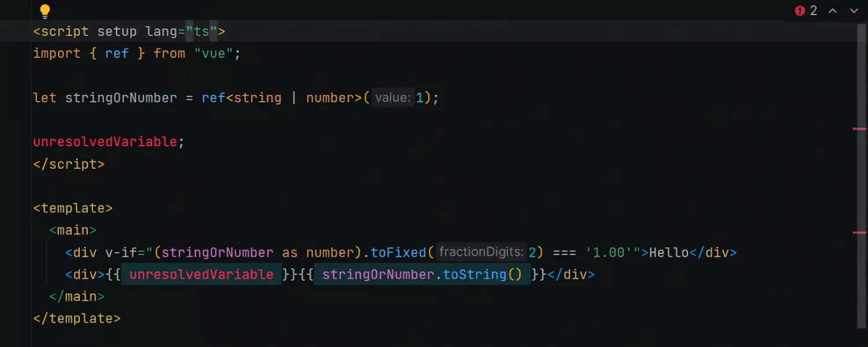
Task: Click the toFixed method call
Action: click(x=398, y=252)
